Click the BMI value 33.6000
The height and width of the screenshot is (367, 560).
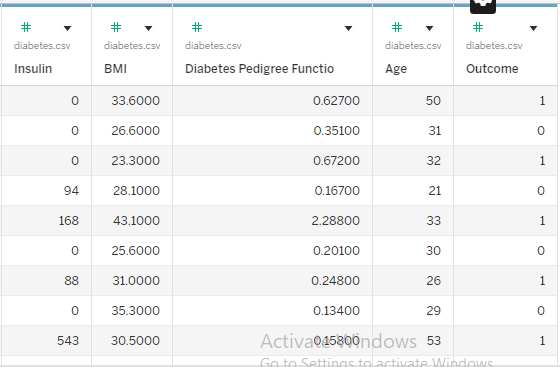135,101
